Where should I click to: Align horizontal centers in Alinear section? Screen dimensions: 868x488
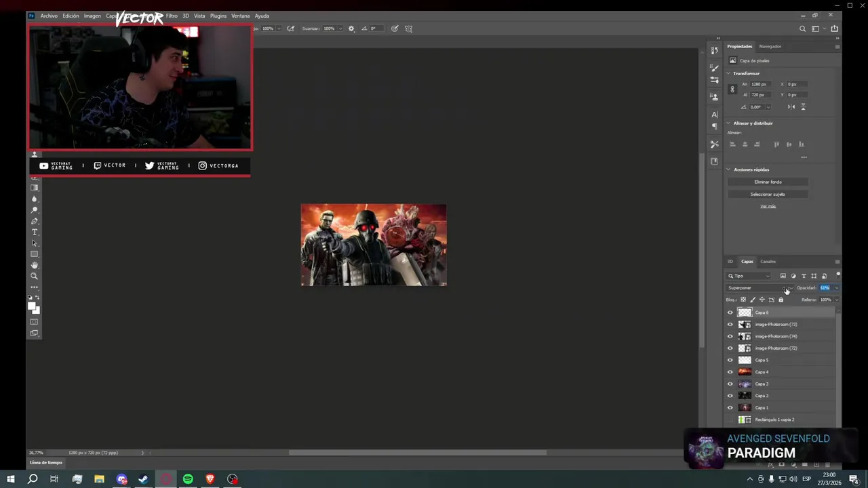pos(745,144)
